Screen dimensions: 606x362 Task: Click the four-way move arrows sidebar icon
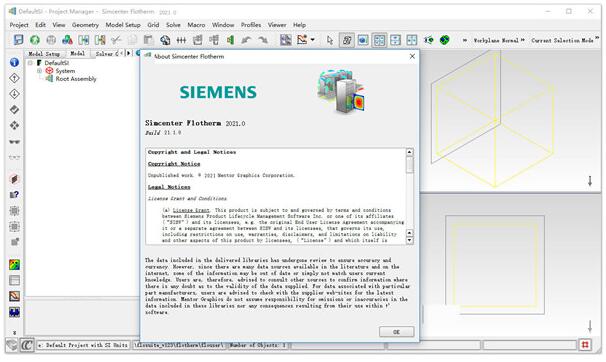[x=14, y=125]
